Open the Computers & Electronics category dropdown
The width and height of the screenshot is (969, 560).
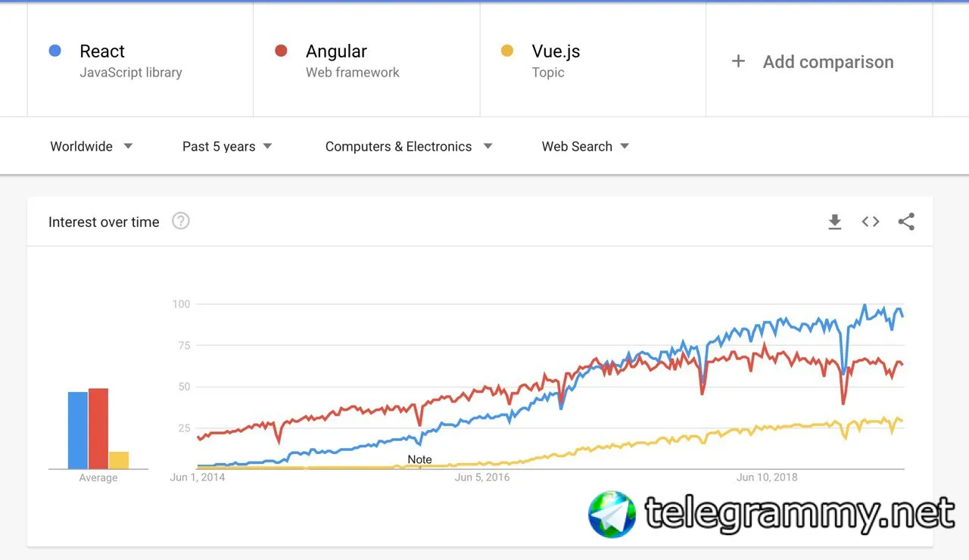click(x=408, y=146)
